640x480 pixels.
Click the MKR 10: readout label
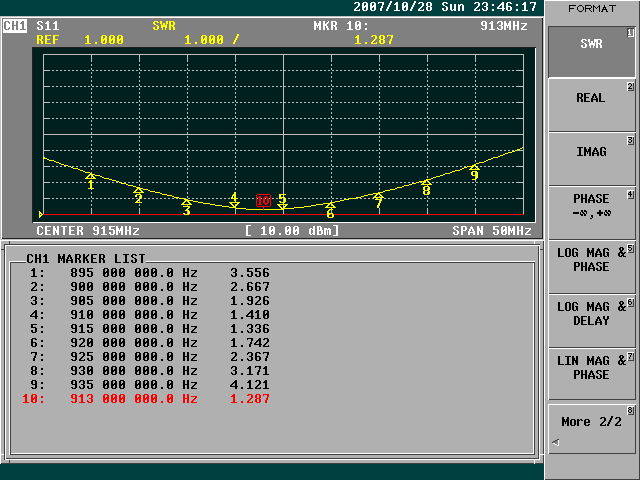tap(341, 26)
